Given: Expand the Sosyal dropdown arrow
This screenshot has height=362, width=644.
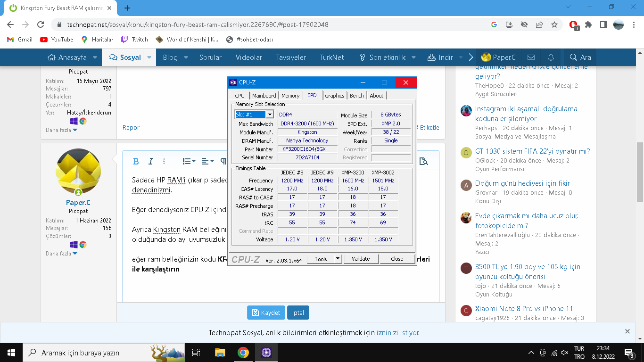Looking at the screenshot, I should pos(149,58).
